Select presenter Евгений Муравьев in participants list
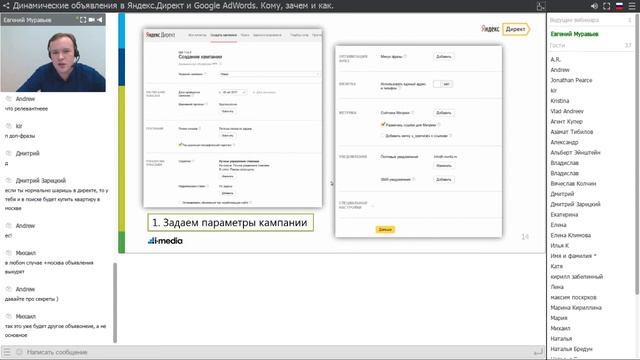 574,34
